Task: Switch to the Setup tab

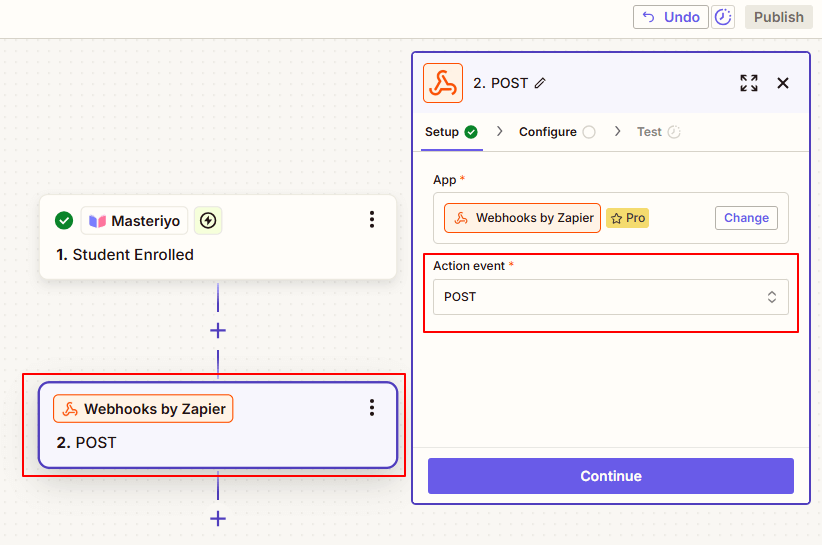Action: (x=451, y=132)
